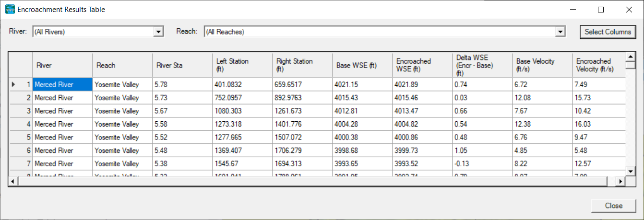Viewport: 644px width, 220px height.
Task: Expand the Reach dropdown list
Action: tap(560, 32)
